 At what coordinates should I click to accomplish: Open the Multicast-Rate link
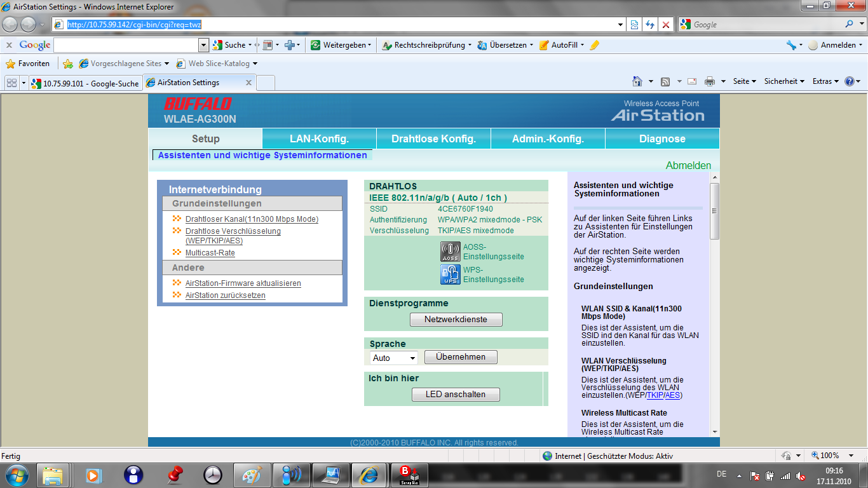coord(210,253)
